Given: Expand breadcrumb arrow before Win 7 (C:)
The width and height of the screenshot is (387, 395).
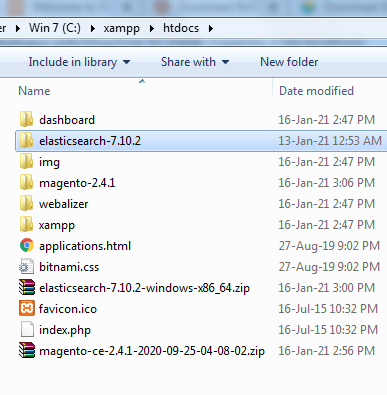Looking at the screenshot, I should (18, 28).
